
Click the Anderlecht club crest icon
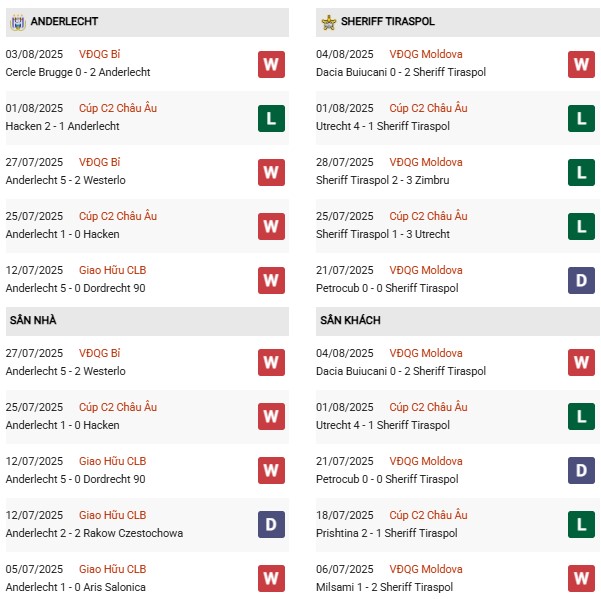(17, 21)
